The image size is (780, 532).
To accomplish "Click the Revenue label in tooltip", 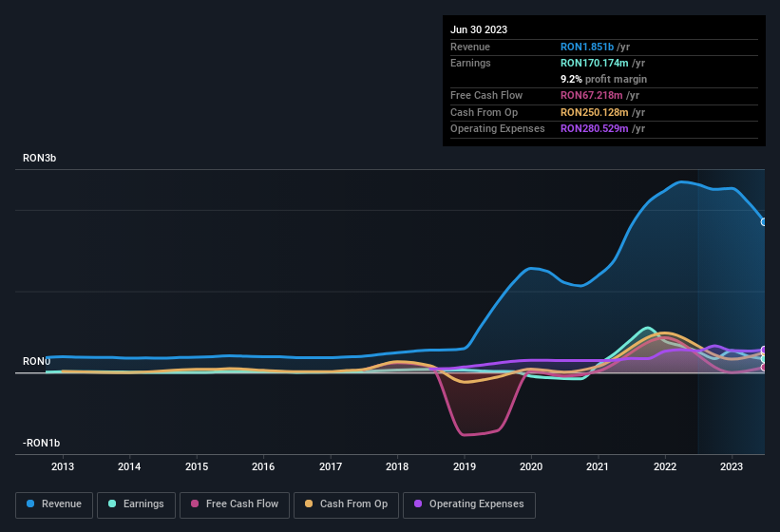I will pos(470,47).
